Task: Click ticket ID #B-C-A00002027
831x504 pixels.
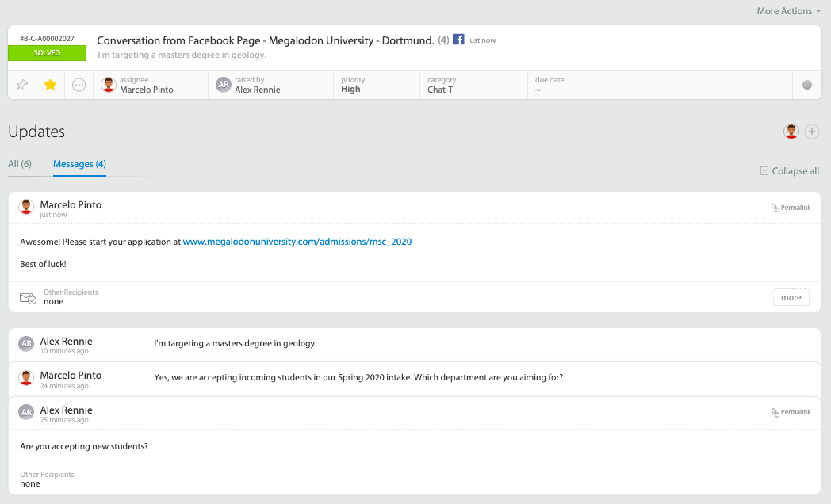Action: 47,39
